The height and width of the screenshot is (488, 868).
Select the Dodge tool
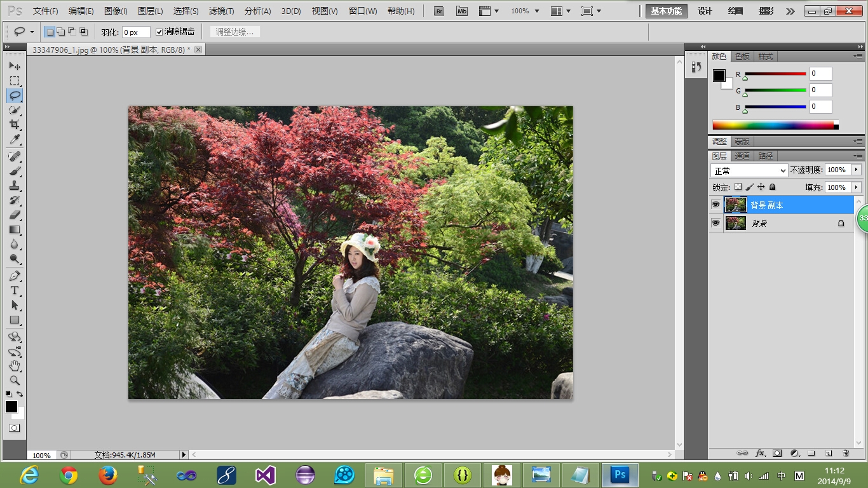click(x=15, y=259)
